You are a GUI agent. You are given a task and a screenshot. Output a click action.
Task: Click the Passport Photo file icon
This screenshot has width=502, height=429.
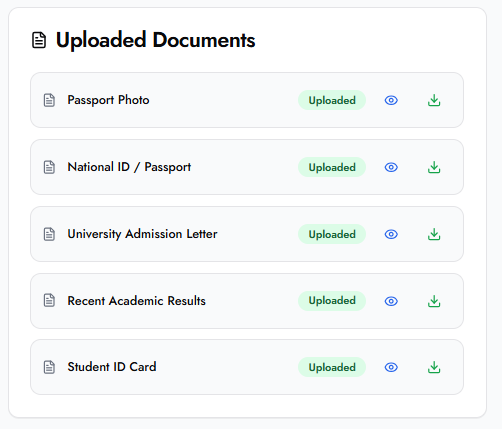49,100
